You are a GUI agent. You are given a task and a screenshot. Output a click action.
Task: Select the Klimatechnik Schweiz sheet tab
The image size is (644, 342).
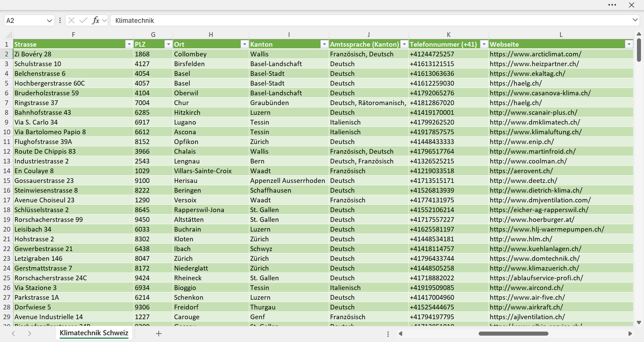[x=94, y=333]
